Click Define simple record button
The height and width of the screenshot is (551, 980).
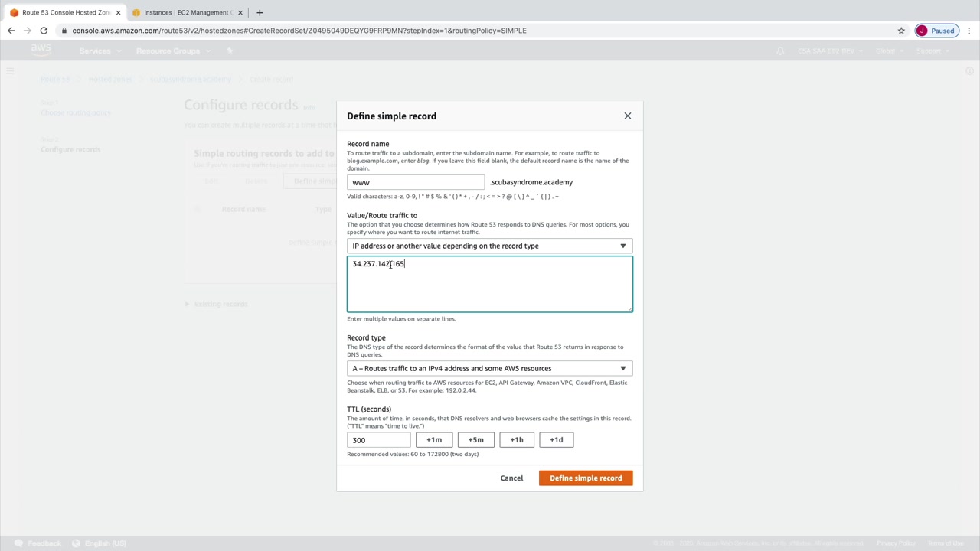click(586, 478)
